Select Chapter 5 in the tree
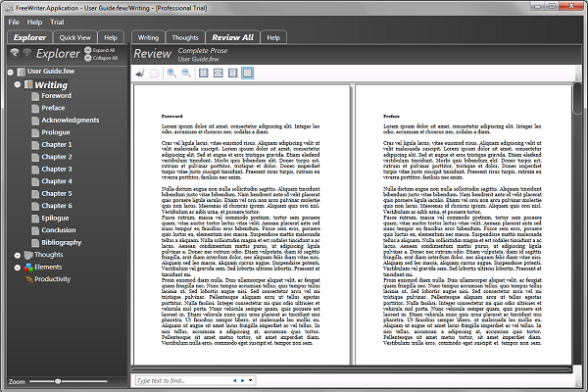This screenshot has height=392, width=588. point(57,194)
